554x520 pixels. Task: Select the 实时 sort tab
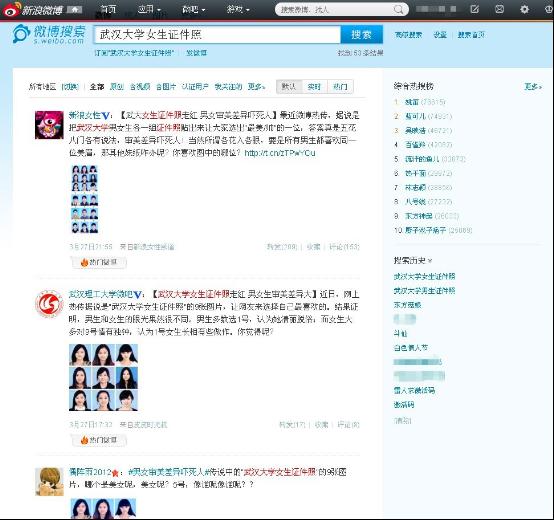(x=314, y=87)
